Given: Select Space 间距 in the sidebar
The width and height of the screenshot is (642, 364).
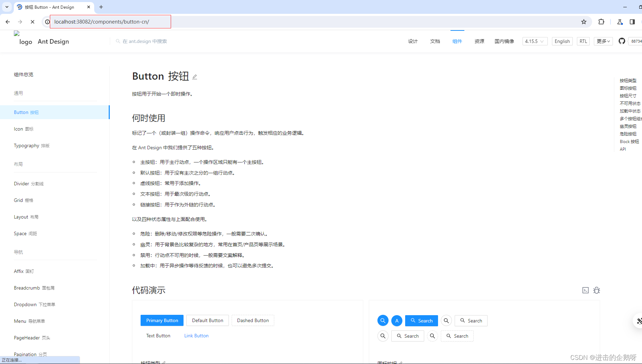Looking at the screenshot, I should tap(55, 233).
